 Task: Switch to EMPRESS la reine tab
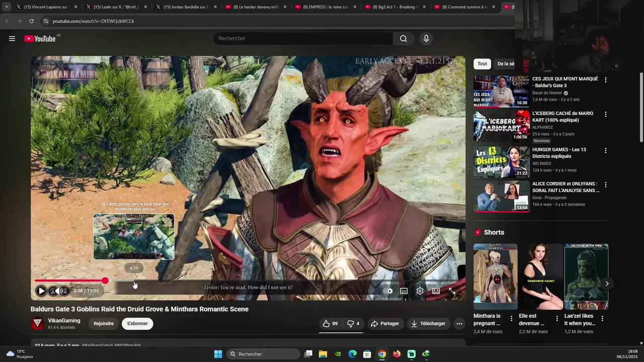(x=326, y=7)
